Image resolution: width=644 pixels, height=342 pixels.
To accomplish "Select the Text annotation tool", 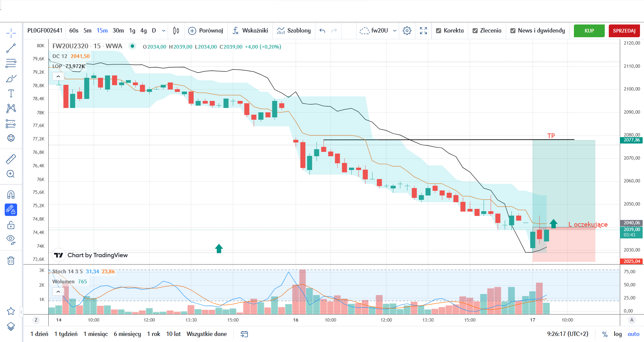I will point(11,93).
